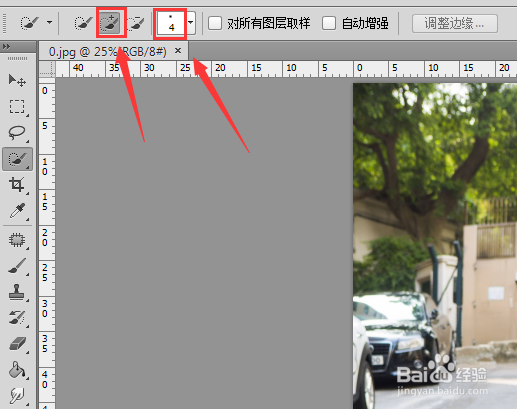The image size is (517, 409).
Task: Select the Eyedropper tool
Action: (x=17, y=211)
